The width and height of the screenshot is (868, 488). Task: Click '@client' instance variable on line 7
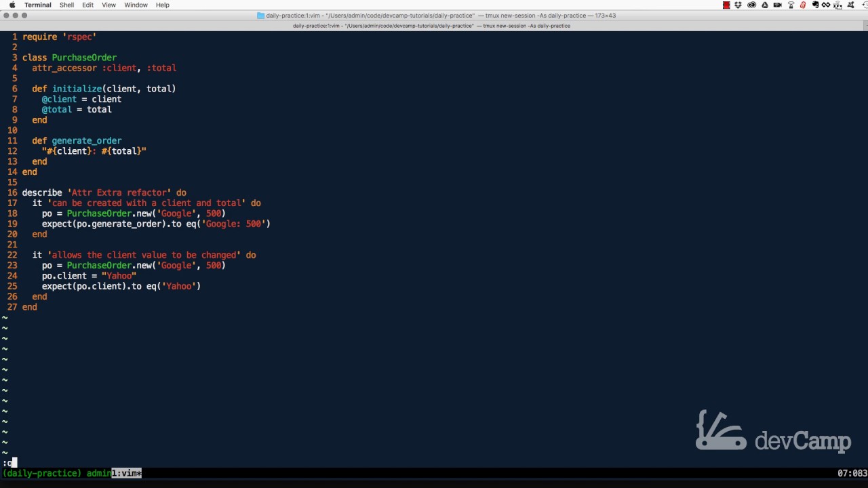[x=59, y=99]
